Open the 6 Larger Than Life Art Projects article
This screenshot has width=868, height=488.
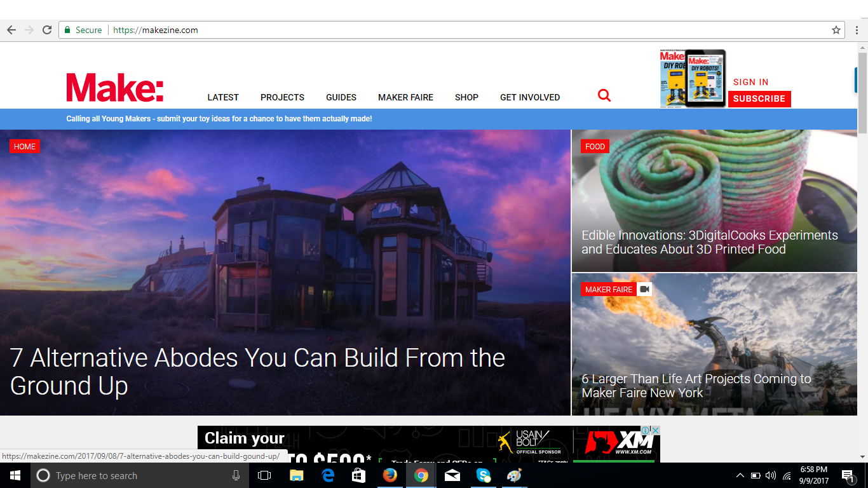(696, 386)
